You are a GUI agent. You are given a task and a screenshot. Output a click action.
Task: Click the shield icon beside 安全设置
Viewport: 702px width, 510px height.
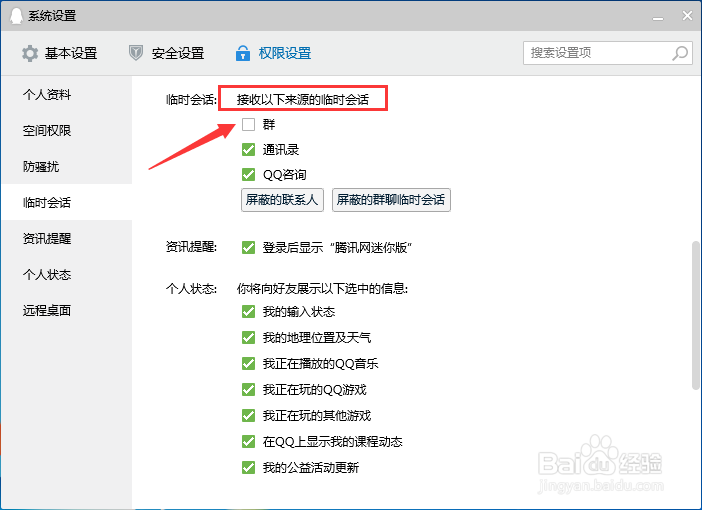136,53
